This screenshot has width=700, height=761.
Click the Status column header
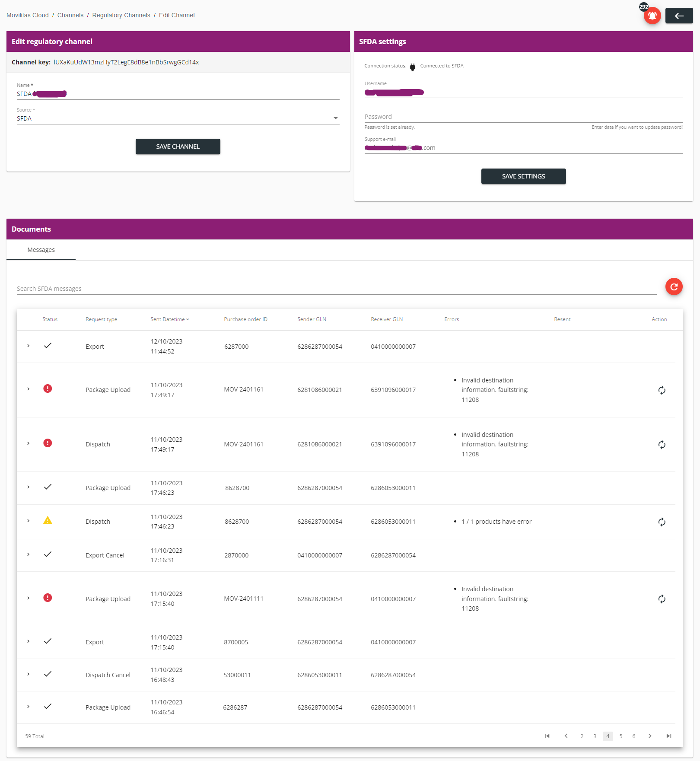[50, 319]
